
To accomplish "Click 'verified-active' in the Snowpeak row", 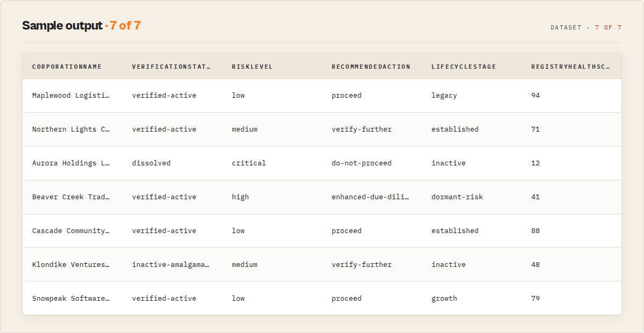I will point(164,299).
